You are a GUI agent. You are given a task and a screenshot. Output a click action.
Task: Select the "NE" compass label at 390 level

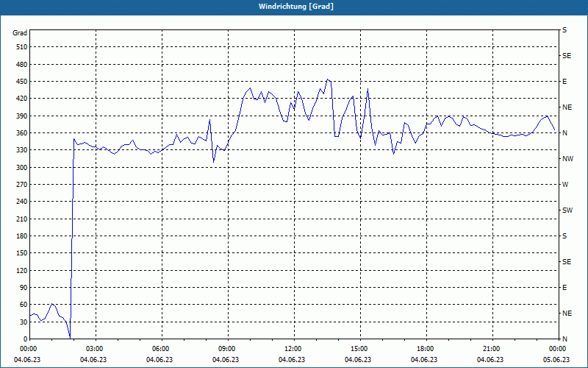tap(567, 107)
